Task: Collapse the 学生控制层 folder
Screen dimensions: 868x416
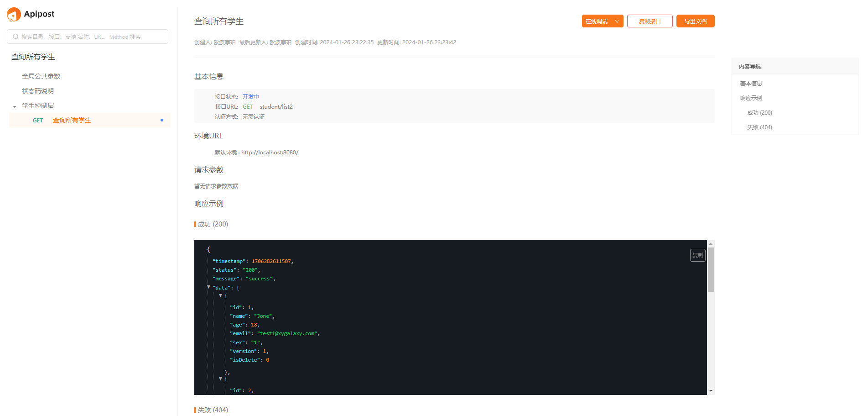Action: point(15,106)
